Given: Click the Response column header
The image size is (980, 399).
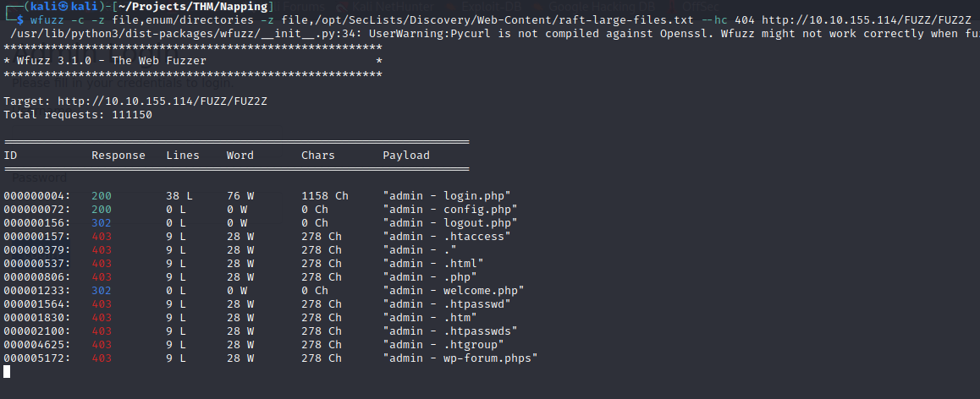Looking at the screenshot, I should (118, 156).
